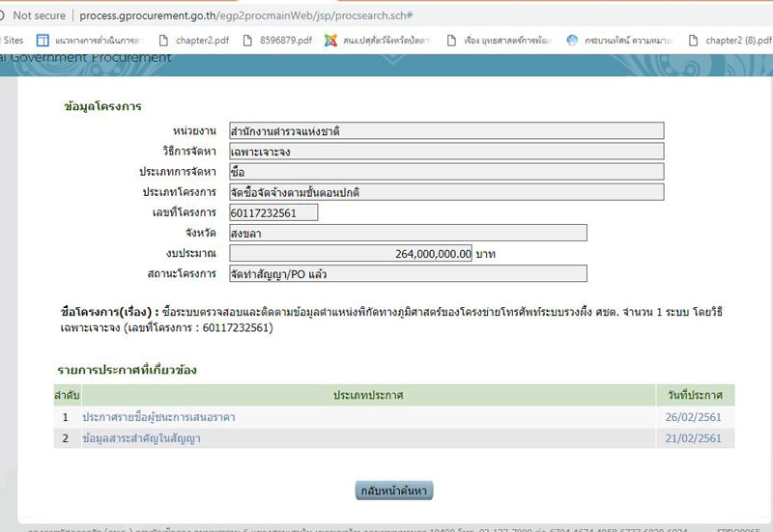Open the กระบวนทัศน์ ความหมาย bookmark
773x532 pixels.
tap(618, 41)
